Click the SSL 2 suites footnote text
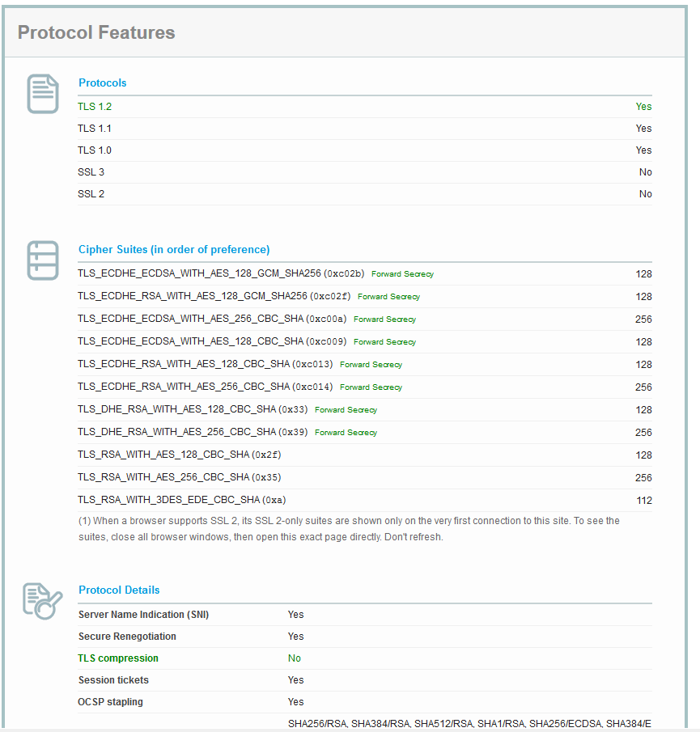 [x=348, y=528]
